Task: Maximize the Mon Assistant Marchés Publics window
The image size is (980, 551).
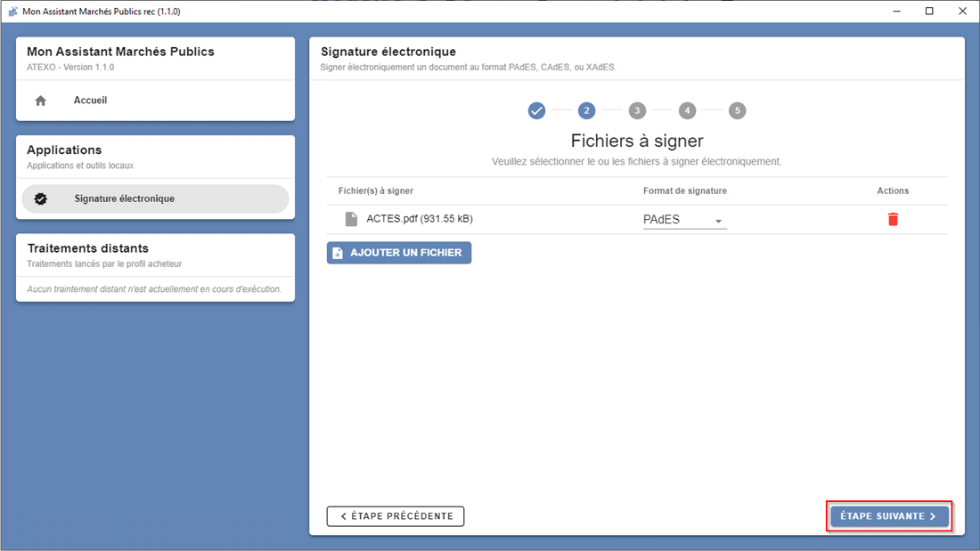Action: (x=929, y=12)
